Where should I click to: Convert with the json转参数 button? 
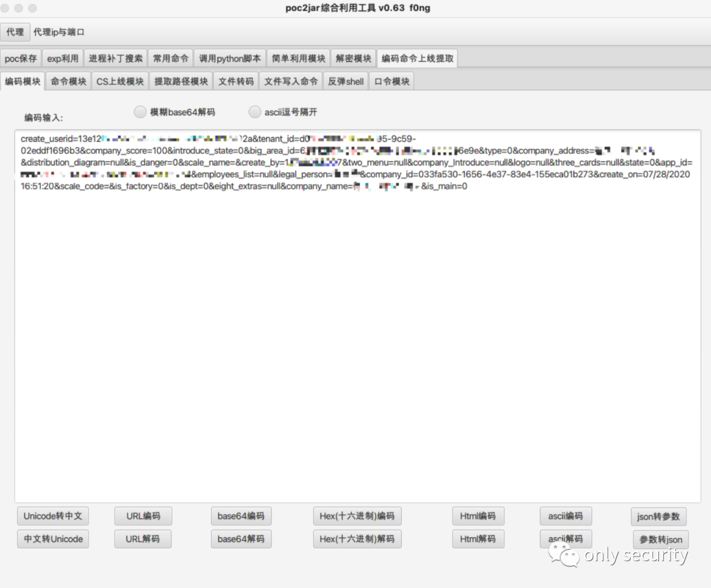(x=658, y=516)
